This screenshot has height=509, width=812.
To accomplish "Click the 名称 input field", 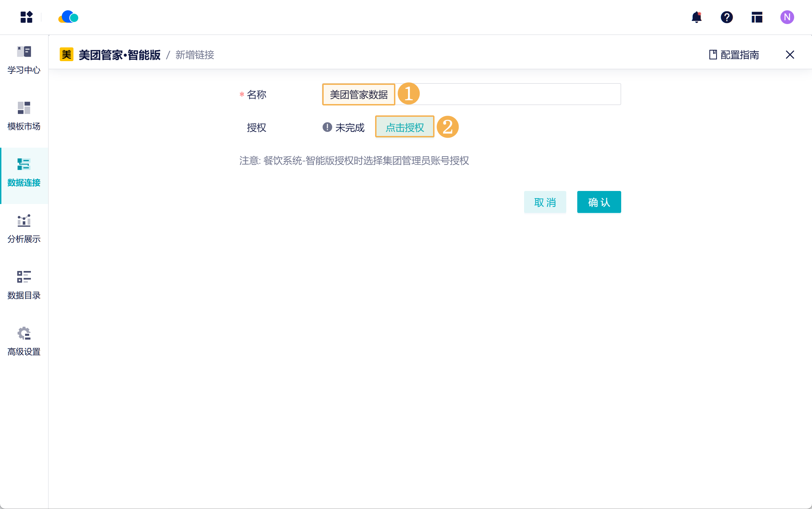I will (x=515, y=94).
